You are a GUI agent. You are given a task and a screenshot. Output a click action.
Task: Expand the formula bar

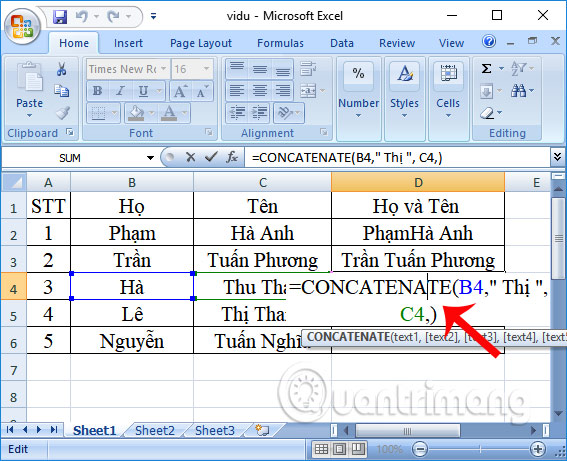[x=557, y=157]
